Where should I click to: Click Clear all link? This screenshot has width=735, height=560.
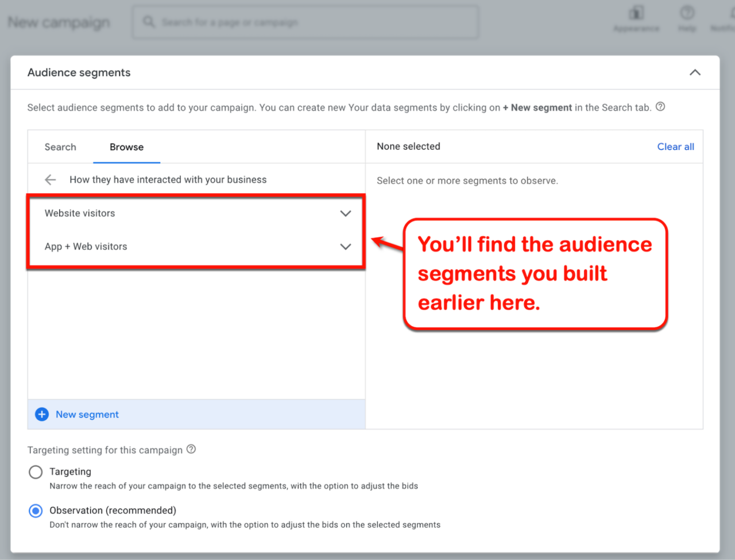[675, 146]
